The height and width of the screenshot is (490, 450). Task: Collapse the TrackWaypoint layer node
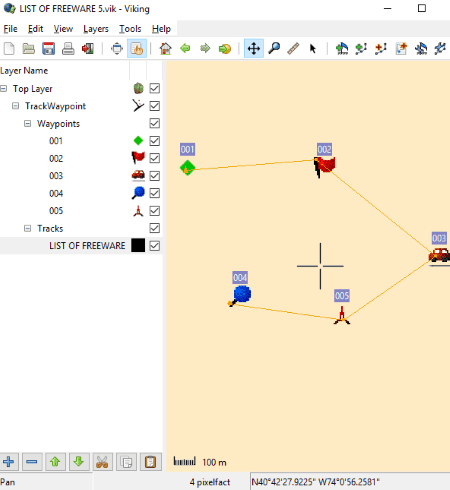coord(15,106)
